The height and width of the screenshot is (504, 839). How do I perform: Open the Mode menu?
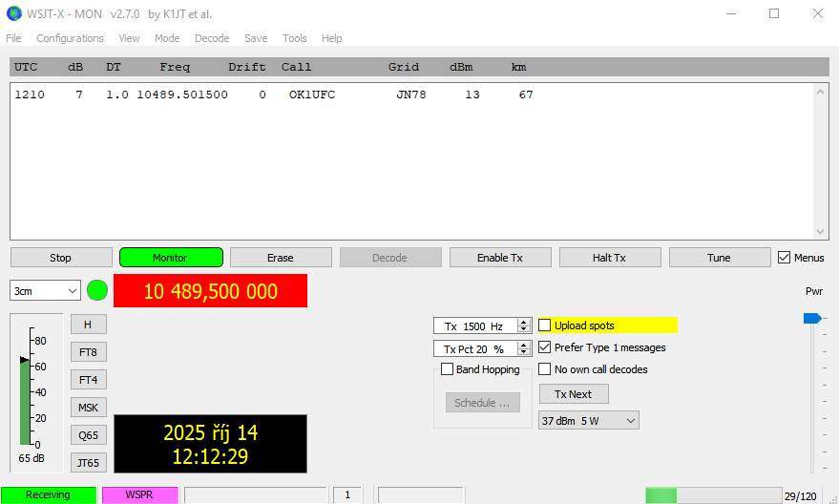pos(167,38)
